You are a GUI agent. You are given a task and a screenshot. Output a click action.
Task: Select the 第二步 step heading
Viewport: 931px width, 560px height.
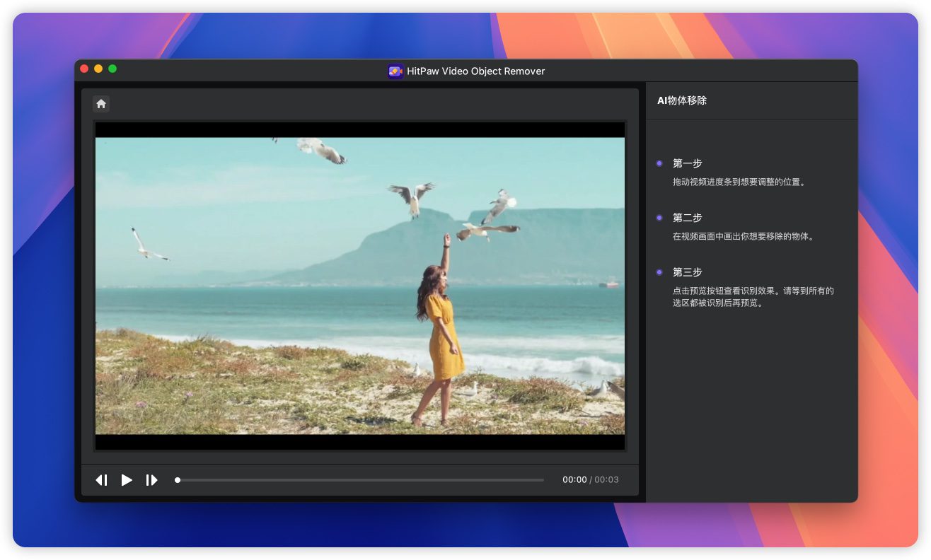[x=687, y=218]
